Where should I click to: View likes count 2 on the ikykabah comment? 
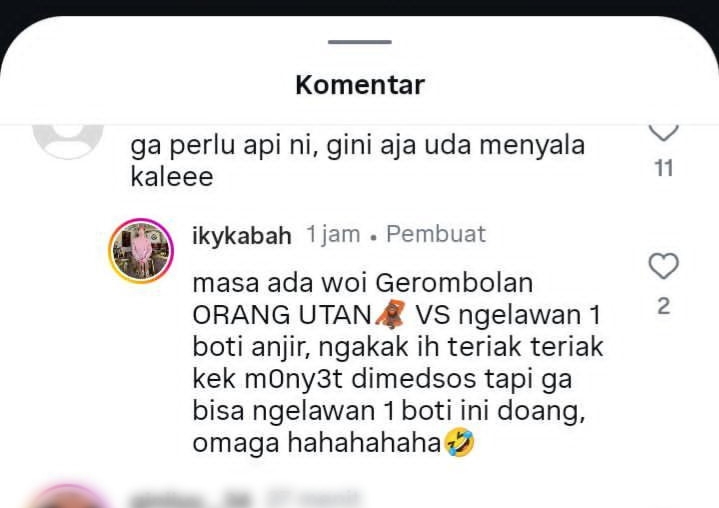pos(664,306)
